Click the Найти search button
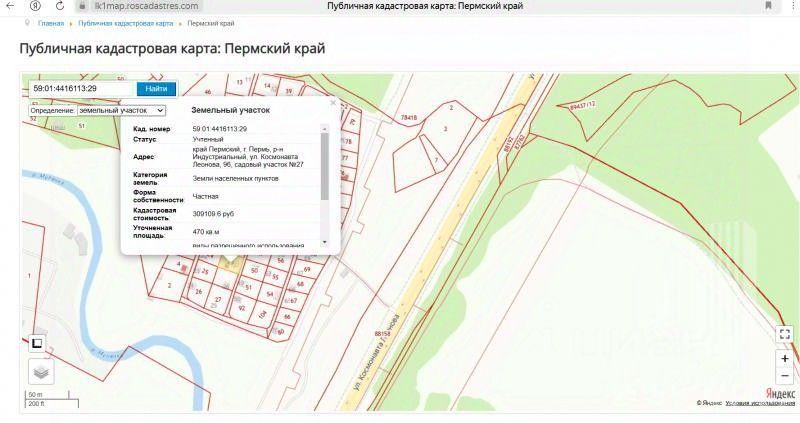 [x=156, y=88]
